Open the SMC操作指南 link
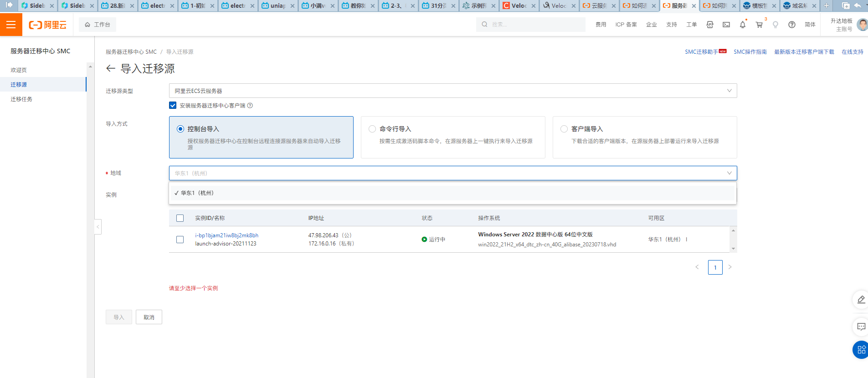Screen dimensions: 868x378 (750, 52)
